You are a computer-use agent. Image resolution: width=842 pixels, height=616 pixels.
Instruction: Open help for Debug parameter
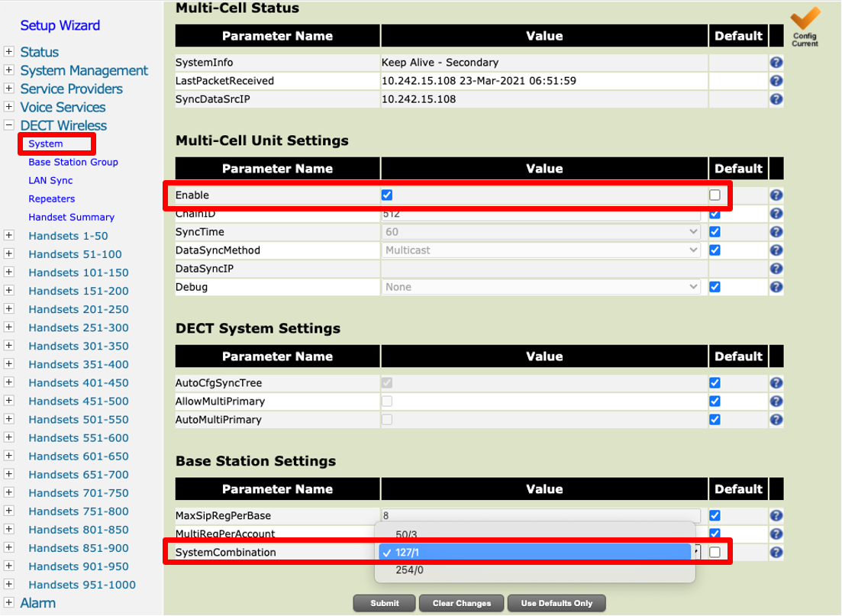coord(776,287)
